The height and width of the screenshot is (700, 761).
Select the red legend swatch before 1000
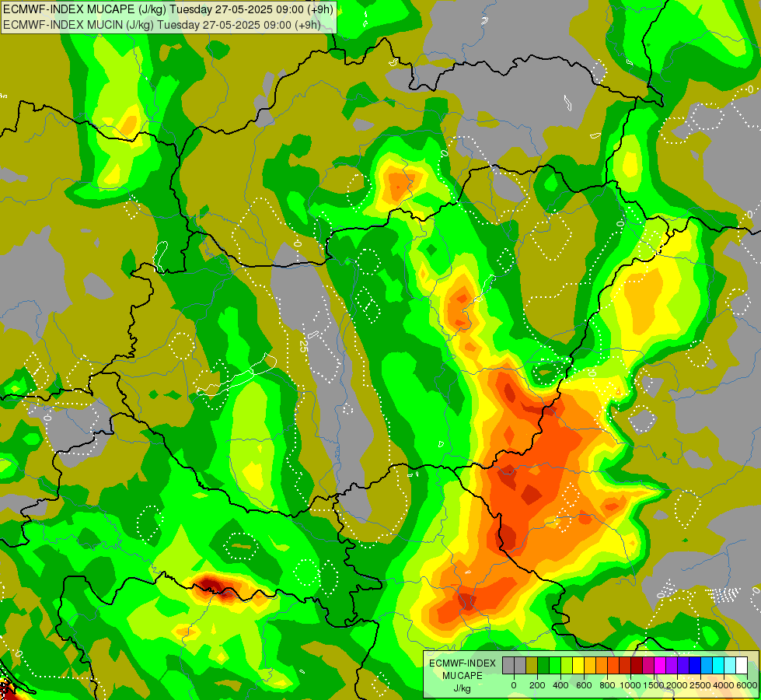point(625,665)
